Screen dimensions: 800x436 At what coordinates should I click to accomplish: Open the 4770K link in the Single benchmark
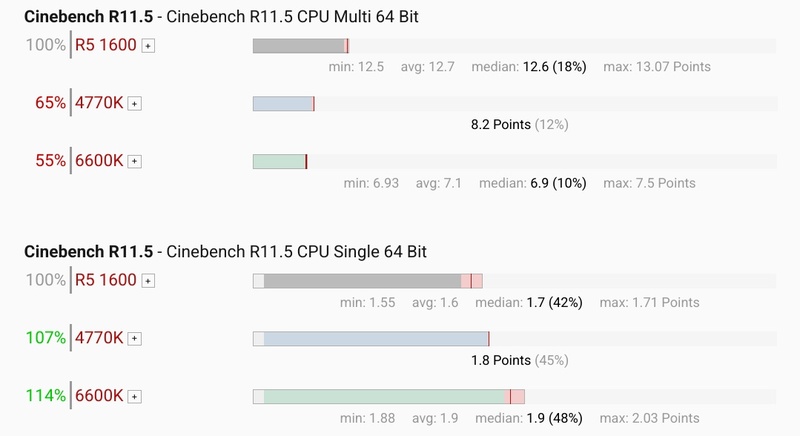[99, 339]
